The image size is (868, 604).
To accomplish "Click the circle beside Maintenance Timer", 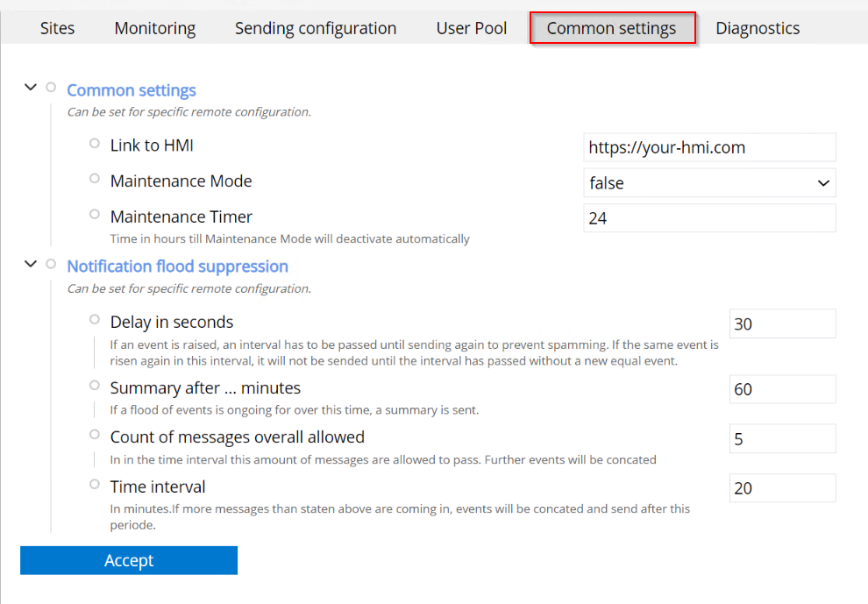I will coord(95,214).
